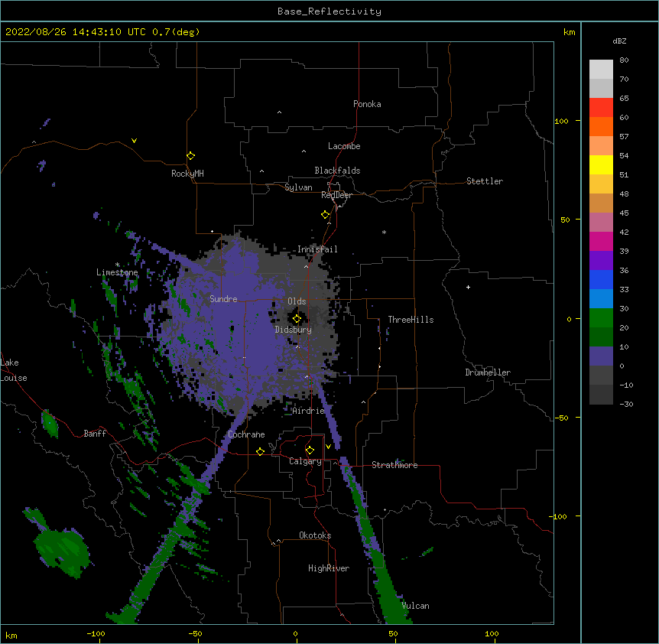659x644 pixels.
Task: Click the white plus marker north of Drumheller
Action: (x=468, y=287)
